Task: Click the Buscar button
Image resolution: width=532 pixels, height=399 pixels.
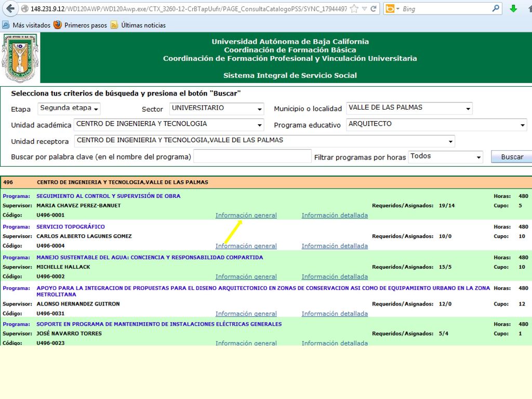Action: [x=512, y=157]
